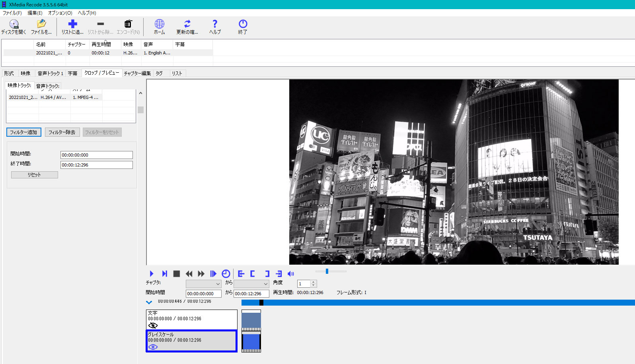The height and width of the screenshot is (364, 635).
Task: Stop preview playback
Action: click(x=177, y=273)
